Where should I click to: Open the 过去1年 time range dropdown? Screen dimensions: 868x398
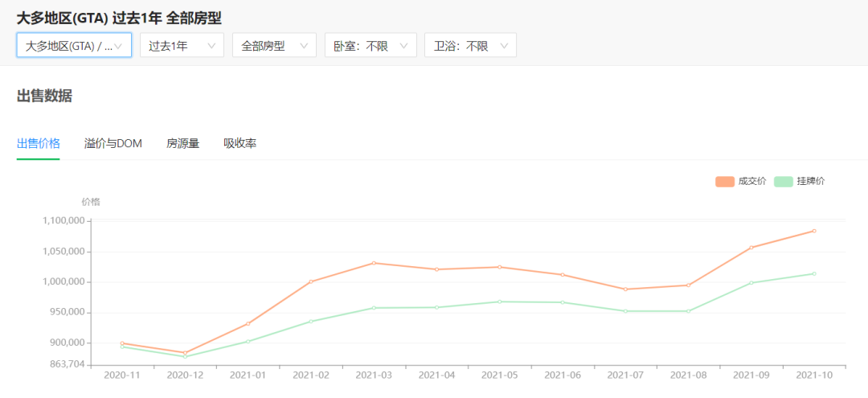click(182, 45)
